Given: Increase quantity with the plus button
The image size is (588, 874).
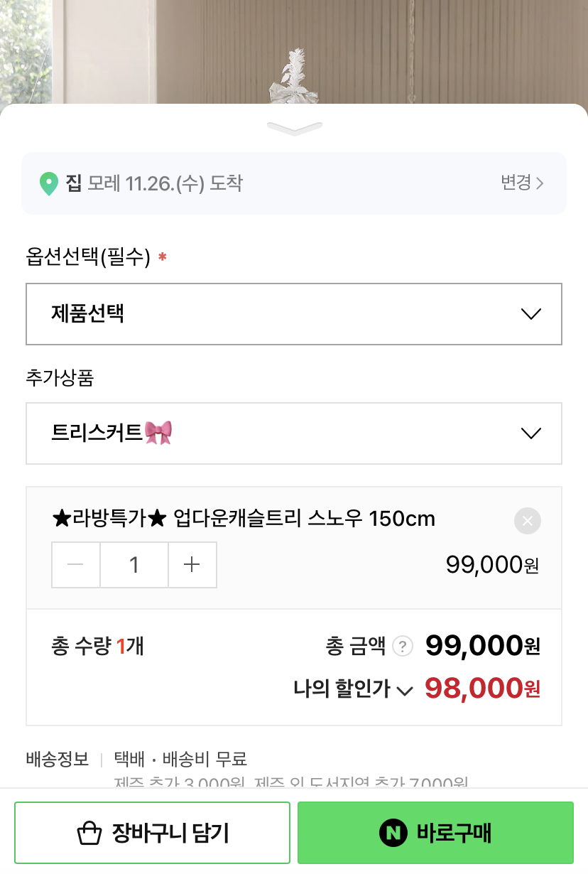Looking at the screenshot, I should (192, 565).
